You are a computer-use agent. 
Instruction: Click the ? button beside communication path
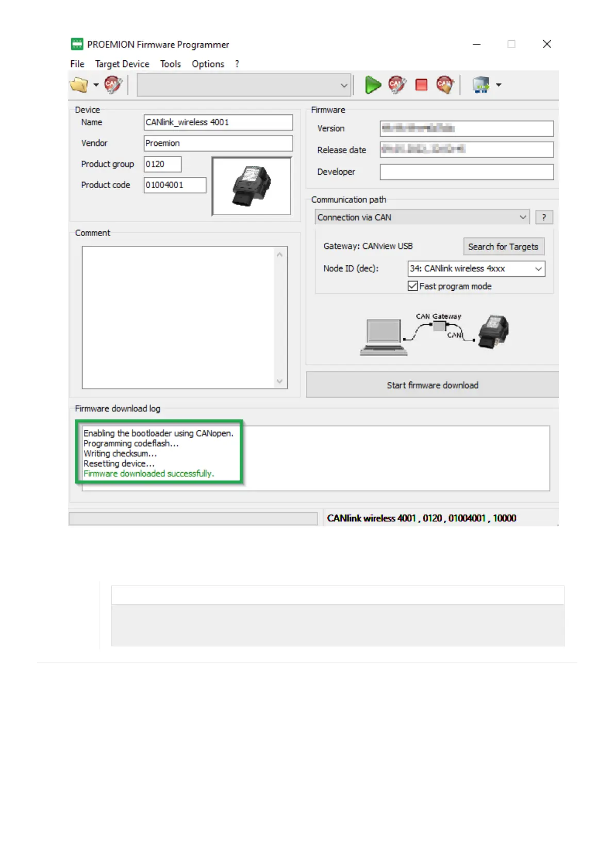coord(544,218)
